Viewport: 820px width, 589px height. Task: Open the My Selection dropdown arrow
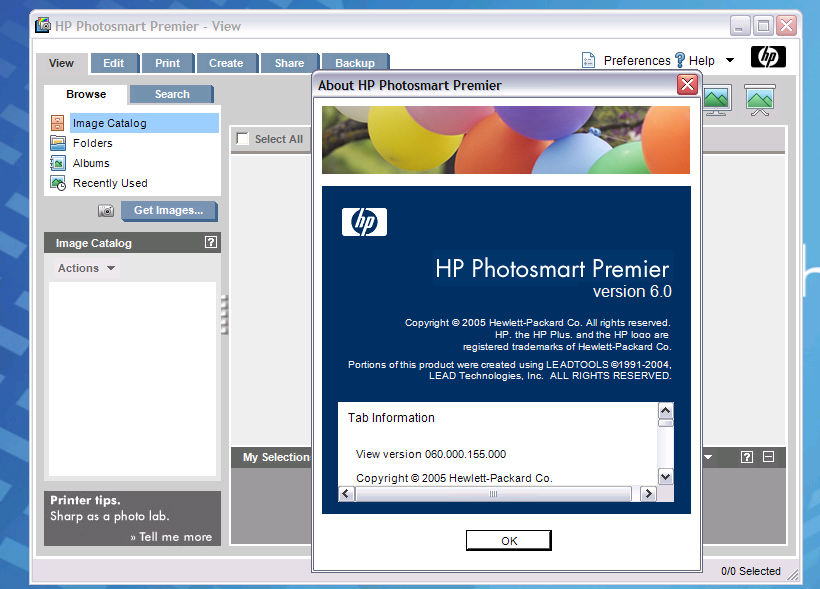click(x=708, y=457)
